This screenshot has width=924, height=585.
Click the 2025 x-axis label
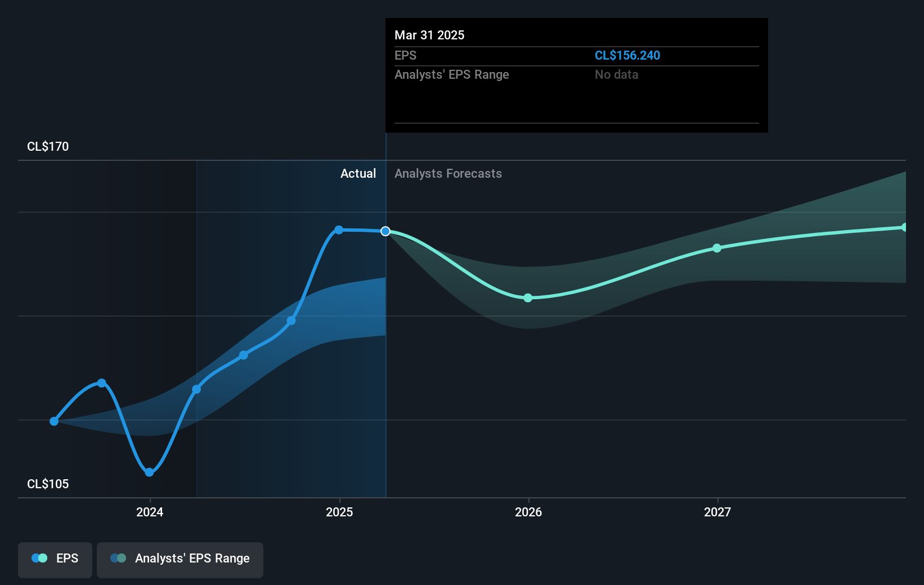[x=339, y=512]
